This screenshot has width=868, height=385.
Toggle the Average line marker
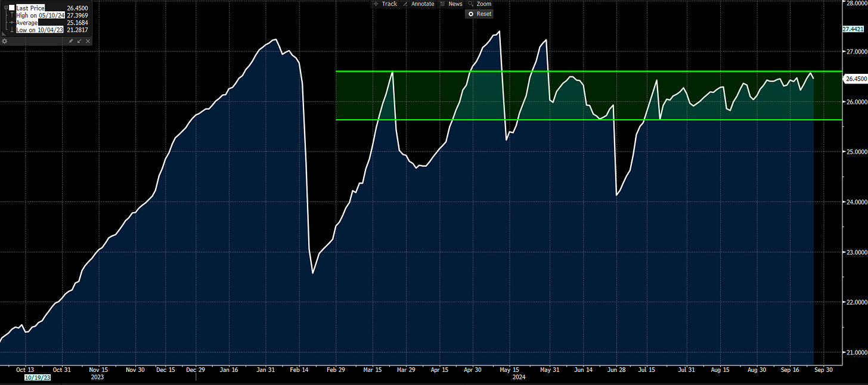[x=12, y=22]
